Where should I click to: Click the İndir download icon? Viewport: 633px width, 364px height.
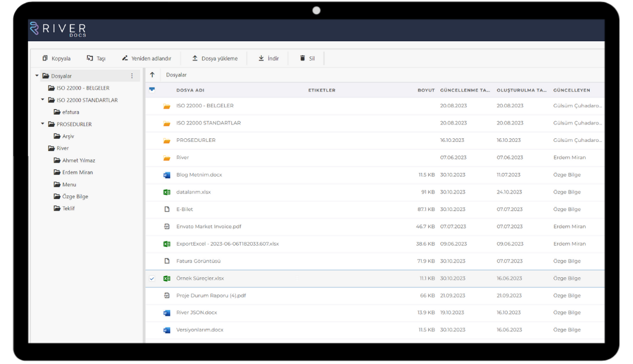pyautogui.click(x=261, y=58)
